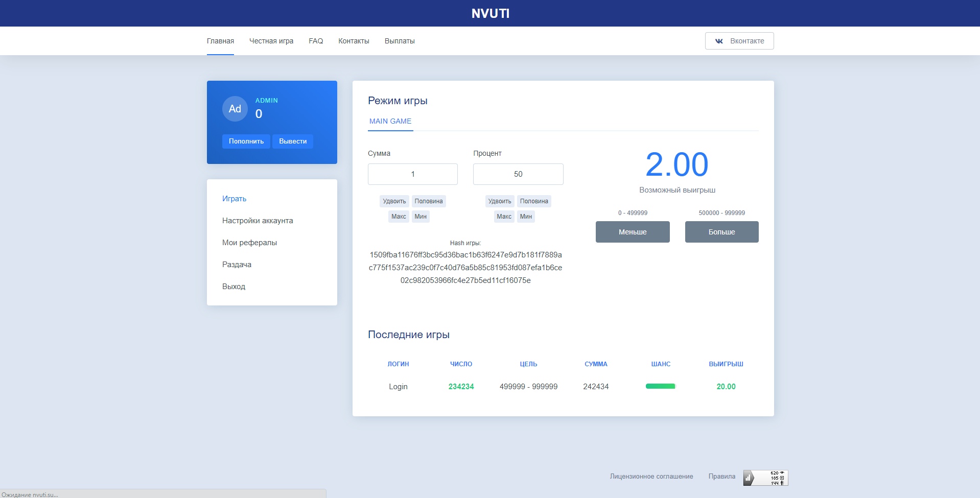This screenshot has height=498, width=980.
Task: Click the Ad user avatar
Action: click(235, 109)
